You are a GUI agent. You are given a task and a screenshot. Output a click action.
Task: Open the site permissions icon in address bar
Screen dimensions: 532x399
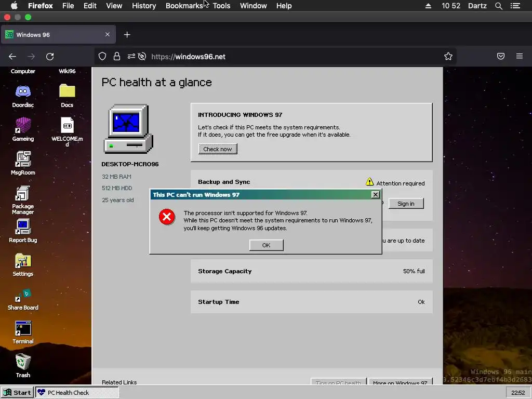tap(131, 56)
